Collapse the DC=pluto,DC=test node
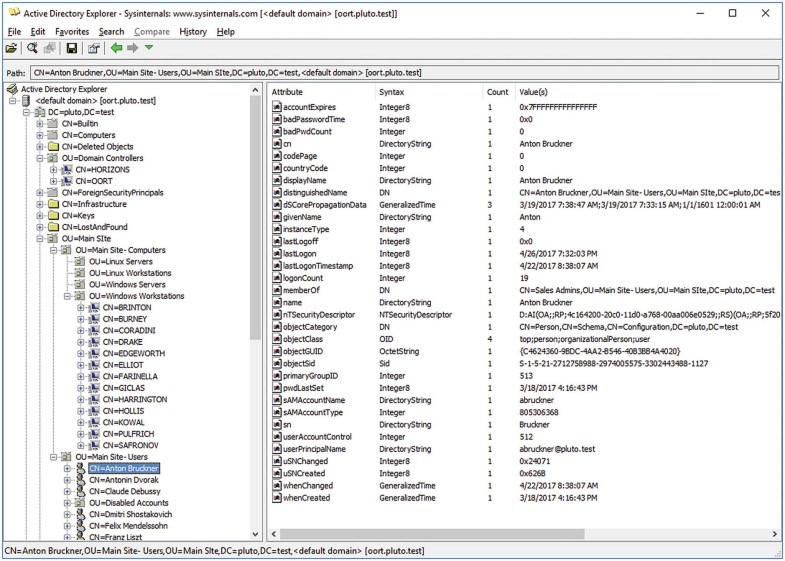This screenshot has height=561, width=785. pos(26,112)
